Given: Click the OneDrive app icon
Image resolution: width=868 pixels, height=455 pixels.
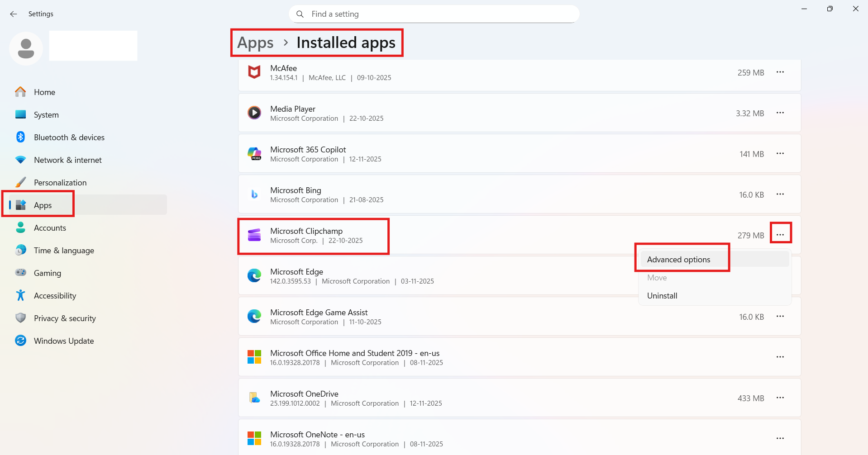Looking at the screenshot, I should click(254, 397).
